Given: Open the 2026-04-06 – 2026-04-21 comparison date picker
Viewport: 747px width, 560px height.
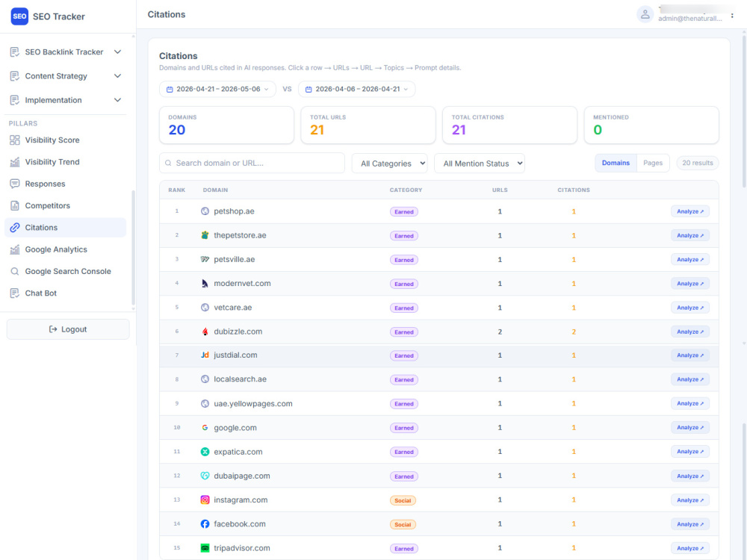Looking at the screenshot, I should (357, 89).
